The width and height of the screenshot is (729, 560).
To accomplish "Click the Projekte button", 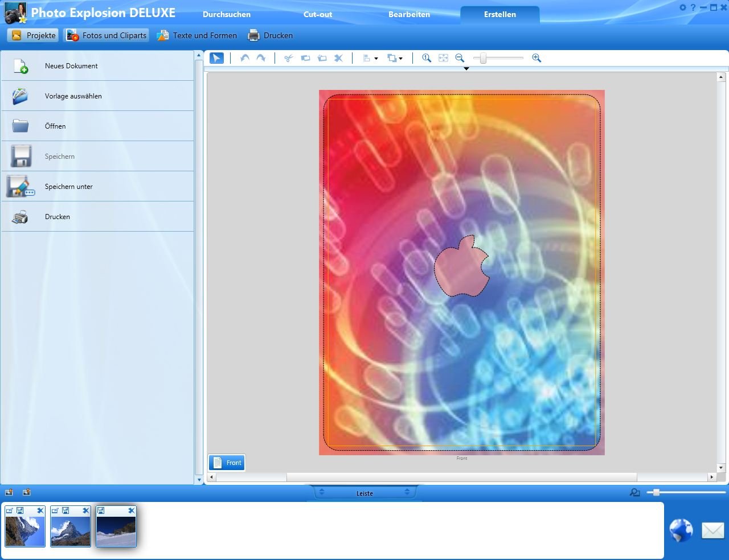I will [34, 35].
